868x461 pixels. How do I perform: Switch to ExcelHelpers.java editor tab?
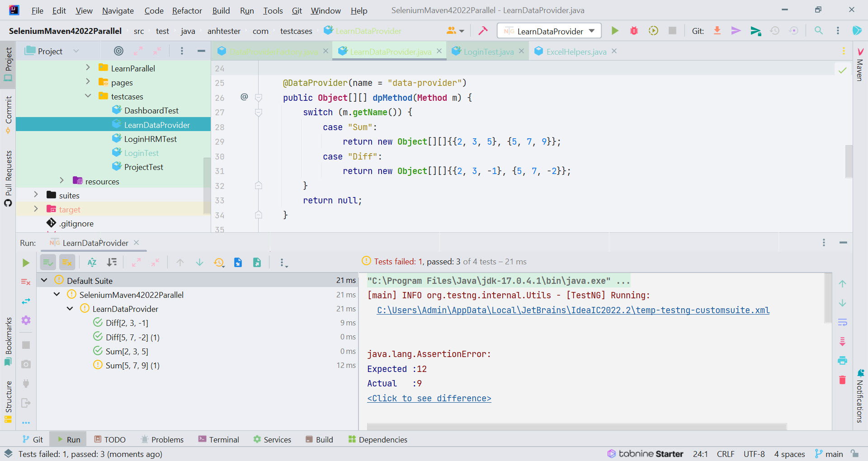(x=576, y=52)
